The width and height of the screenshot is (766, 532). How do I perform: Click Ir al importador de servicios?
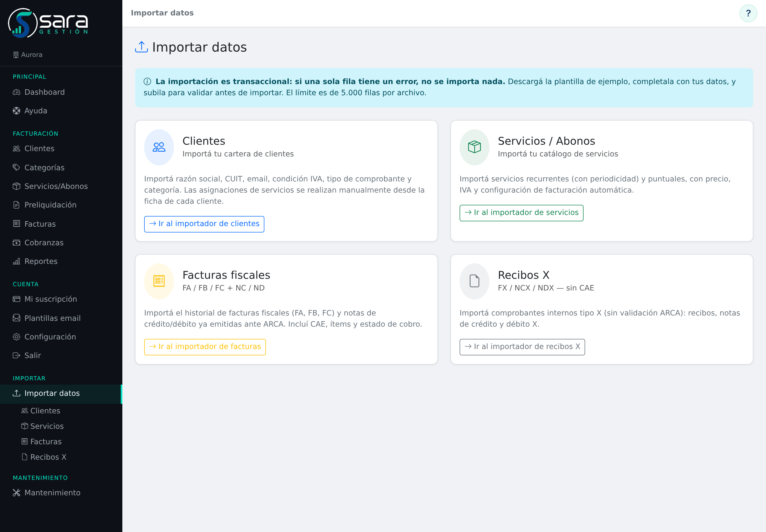(521, 213)
